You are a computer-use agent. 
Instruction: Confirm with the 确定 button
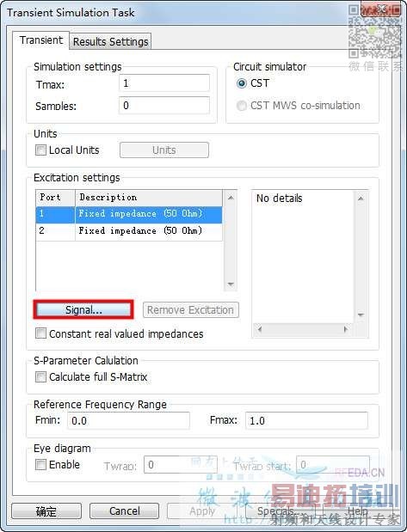(x=46, y=511)
